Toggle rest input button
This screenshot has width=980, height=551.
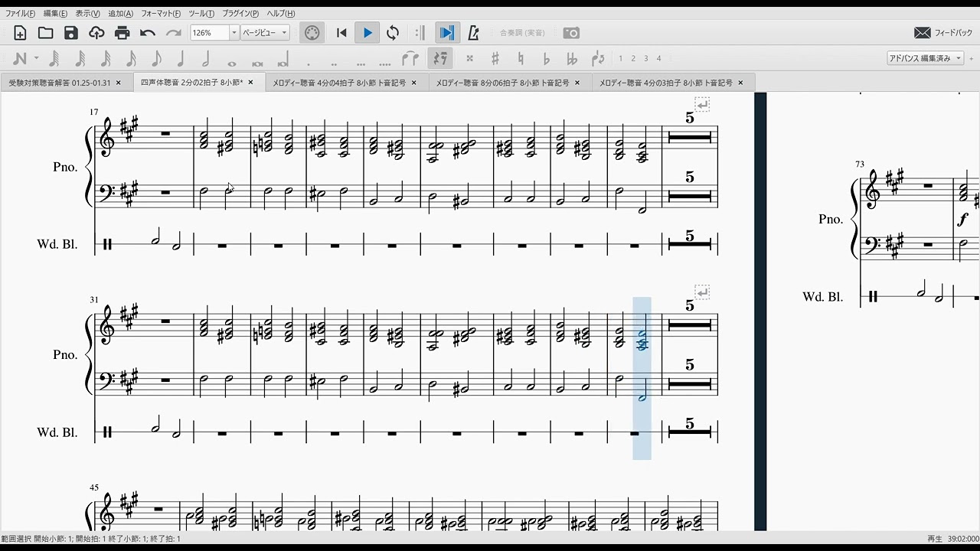click(x=439, y=58)
